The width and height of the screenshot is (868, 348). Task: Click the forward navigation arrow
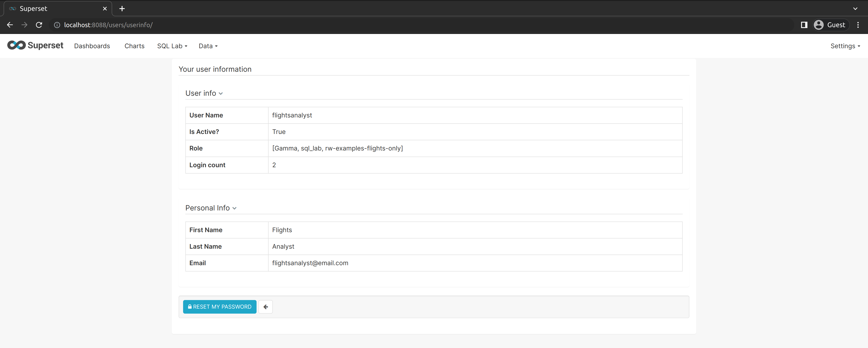24,25
